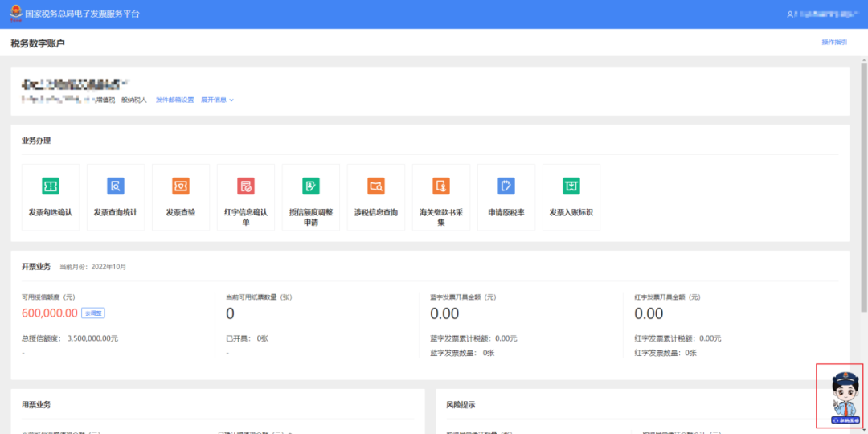Open 发件邮箱设置 link
Image resolution: width=868 pixels, height=434 pixels.
pos(175,100)
